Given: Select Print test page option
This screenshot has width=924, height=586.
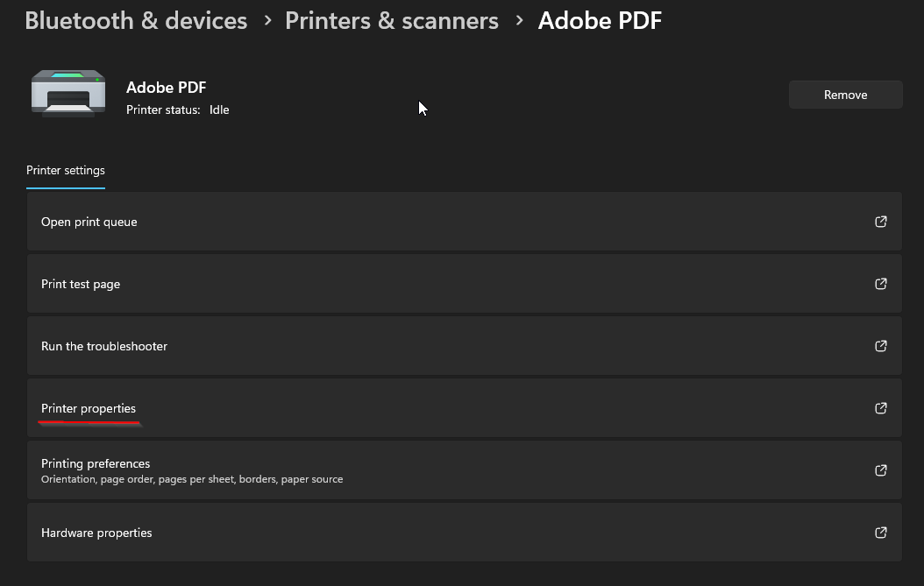Looking at the screenshot, I should pos(465,284).
